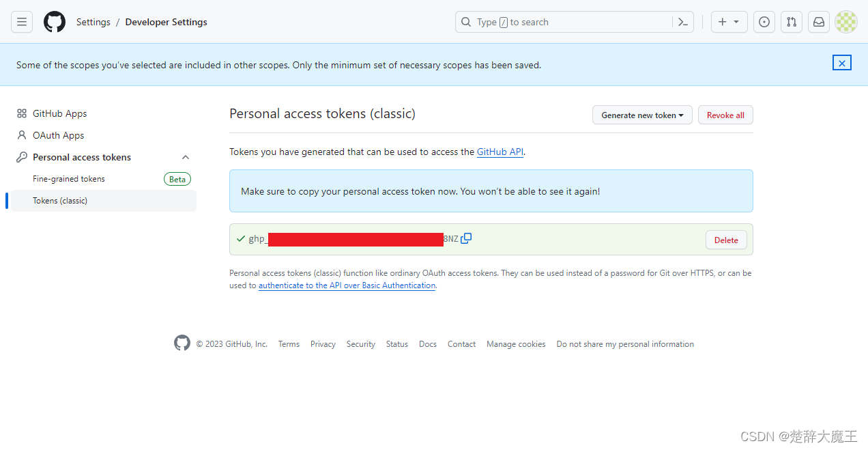
Task: Open authenticate to the API over Basic Authentication link
Action: click(347, 285)
